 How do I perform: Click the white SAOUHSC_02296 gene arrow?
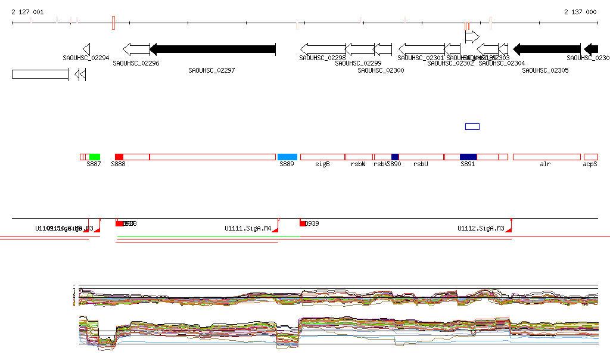tap(136, 49)
